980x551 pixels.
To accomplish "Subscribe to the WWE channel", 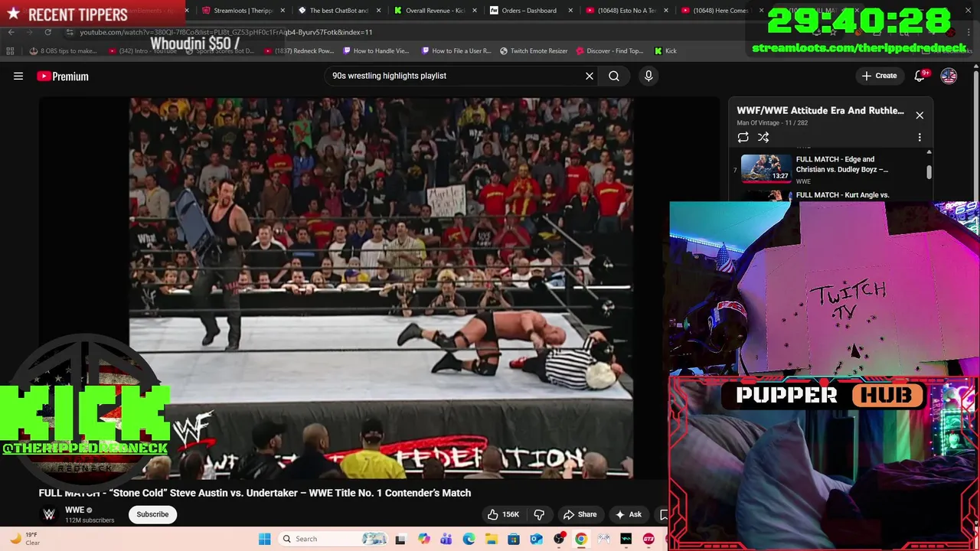I will tap(152, 514).
